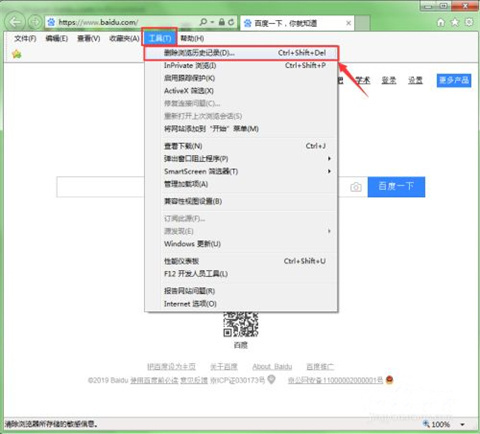Click the add-to-favorites-bar star icon
480x434 pixels.
[16, 54]
